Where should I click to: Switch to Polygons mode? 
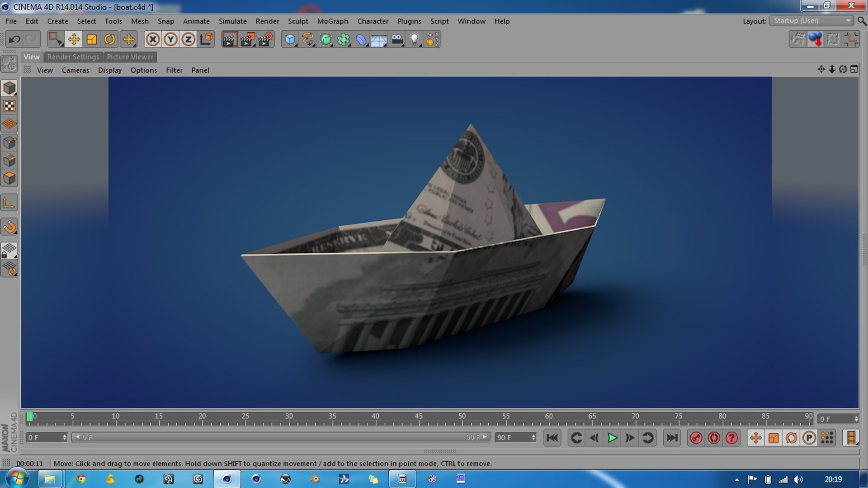pyautogui.click(x=9, y=178)
